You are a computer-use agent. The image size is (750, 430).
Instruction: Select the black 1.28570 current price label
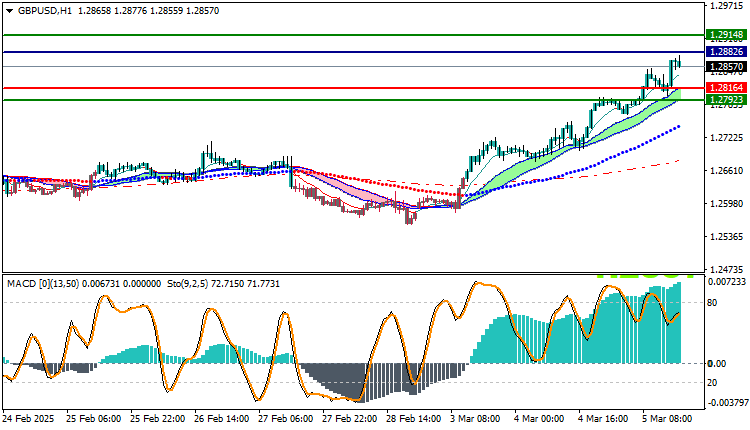[x=726, y=67]
